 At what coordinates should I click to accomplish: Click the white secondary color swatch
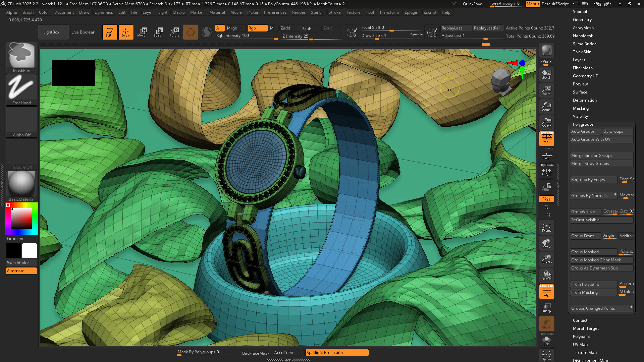click(x=30, y=251)
